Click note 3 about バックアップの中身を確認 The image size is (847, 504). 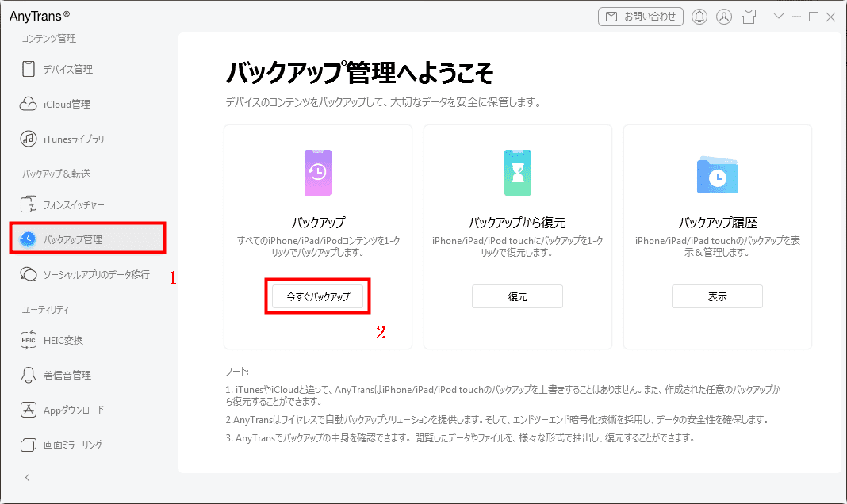point(460,437)
